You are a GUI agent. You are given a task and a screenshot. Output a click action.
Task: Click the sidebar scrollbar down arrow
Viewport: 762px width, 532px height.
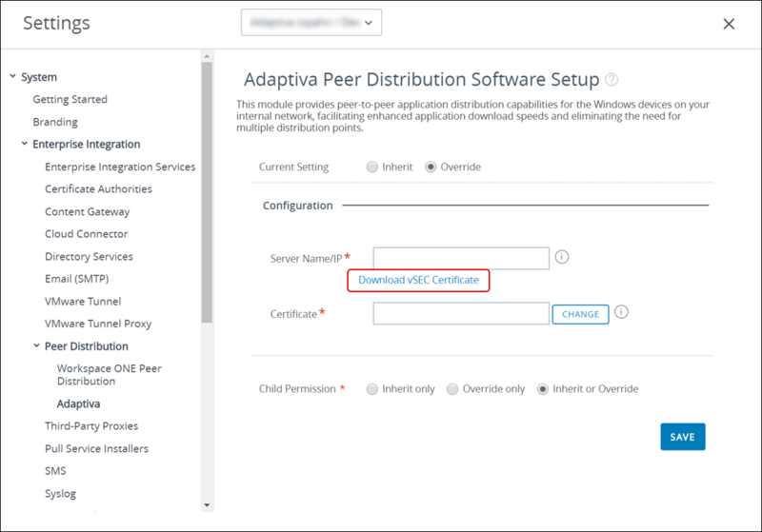click(207, 505)
